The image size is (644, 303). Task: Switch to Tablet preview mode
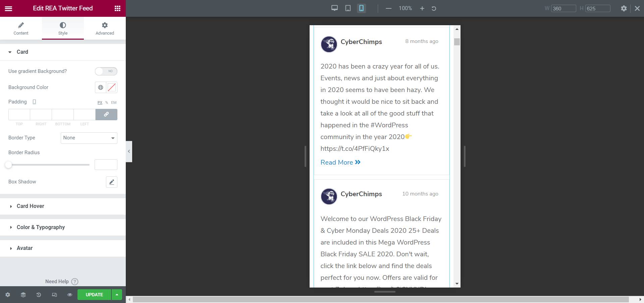pyautogui.click(x=348, y=8)
